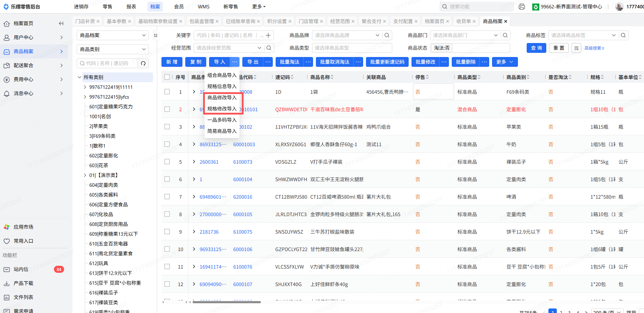Click the refresh icon beside category search

[x=143, y=63]
